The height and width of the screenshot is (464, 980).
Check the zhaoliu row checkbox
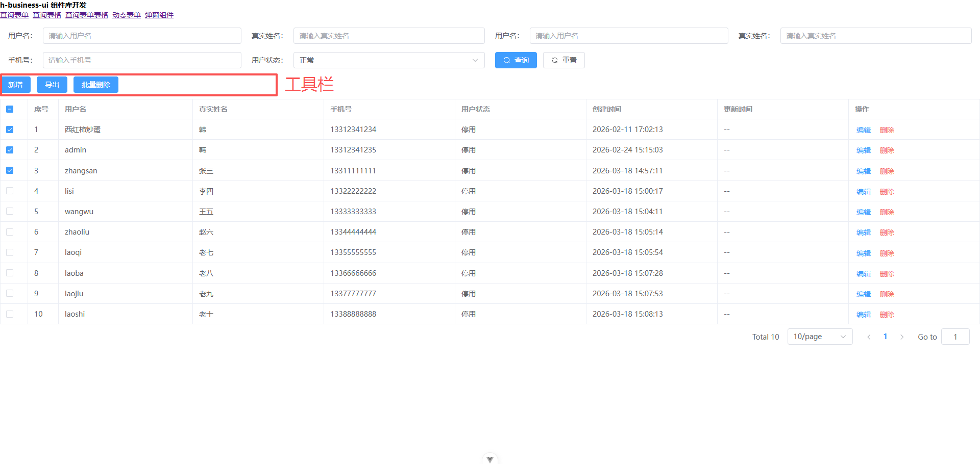click(10, 232)
